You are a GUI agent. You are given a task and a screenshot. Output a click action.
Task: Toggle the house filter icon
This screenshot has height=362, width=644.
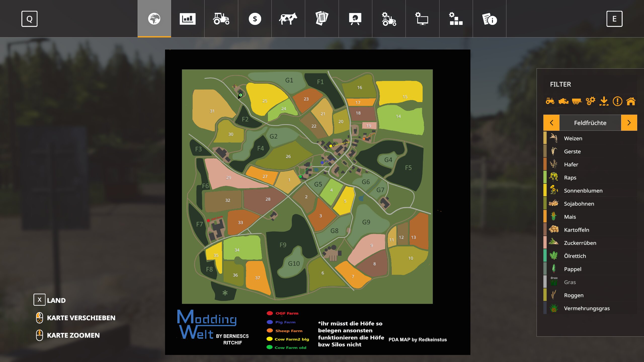pos(631,101)
